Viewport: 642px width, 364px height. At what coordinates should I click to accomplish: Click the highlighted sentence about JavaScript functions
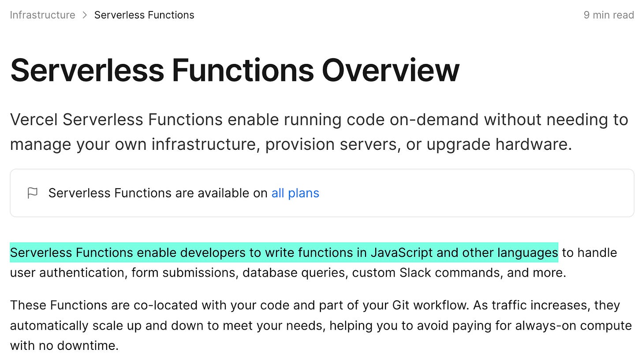[x=284, y=253]
